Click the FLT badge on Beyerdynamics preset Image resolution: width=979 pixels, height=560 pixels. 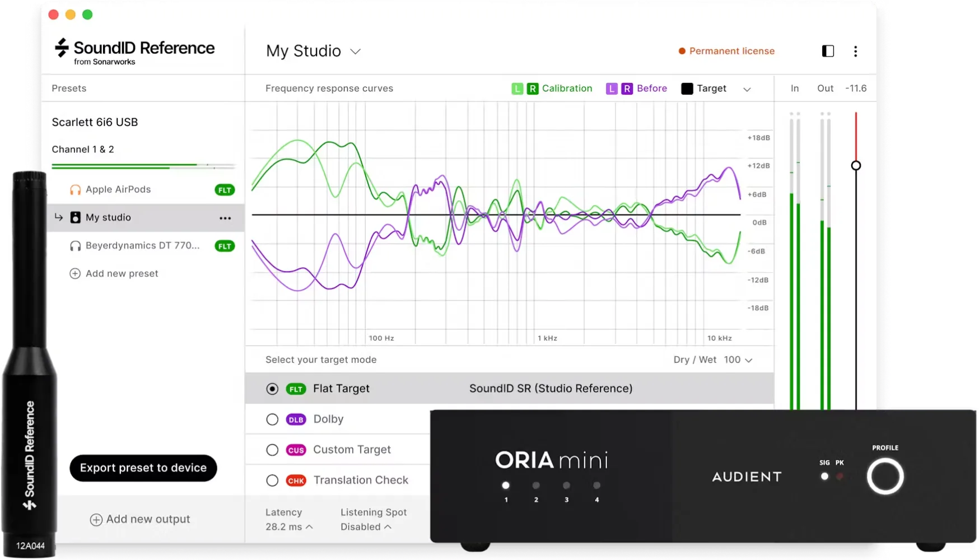[x=224, y=245]
